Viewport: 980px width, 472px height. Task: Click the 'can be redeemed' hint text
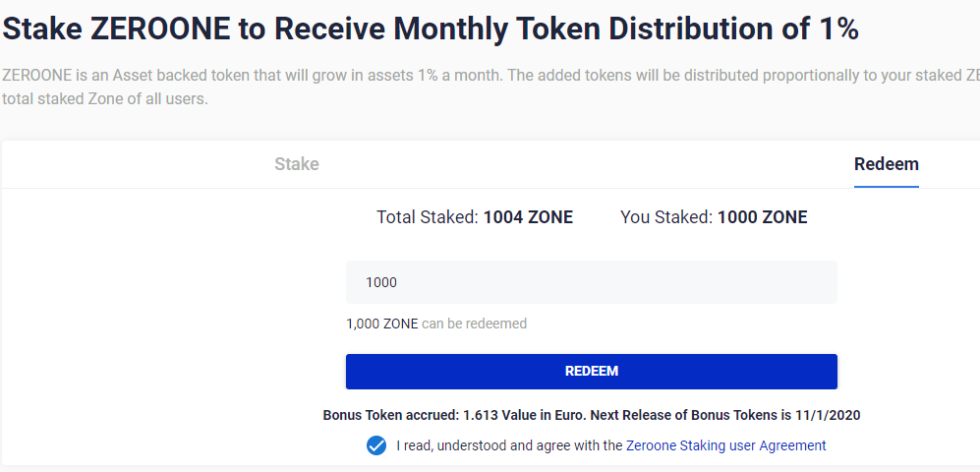point(475,324)
